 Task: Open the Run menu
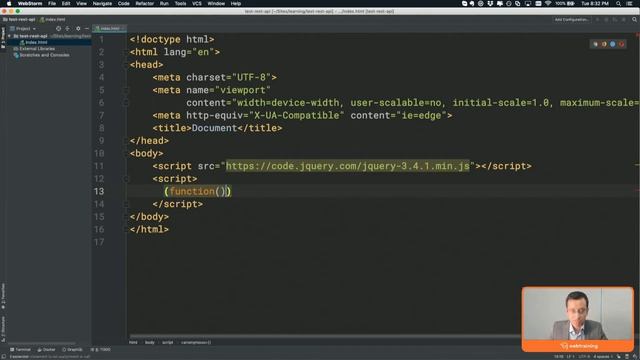point(164,3)
